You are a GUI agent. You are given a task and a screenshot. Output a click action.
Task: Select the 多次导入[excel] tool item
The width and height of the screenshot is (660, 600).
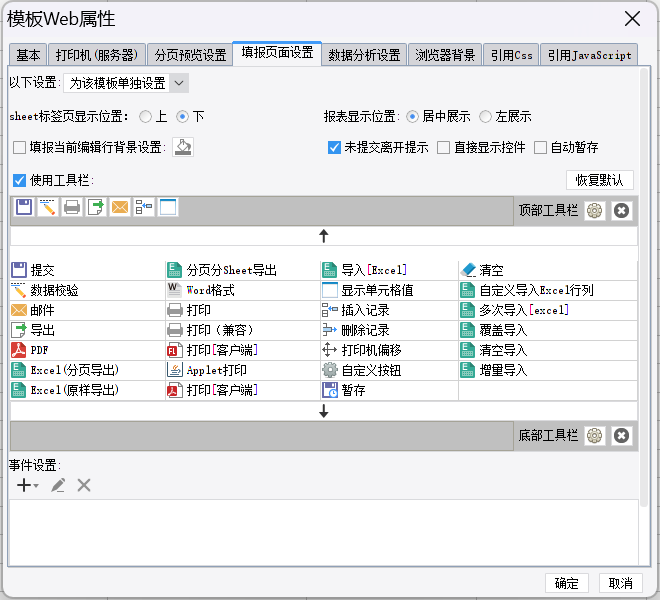(x=548, y=310)
